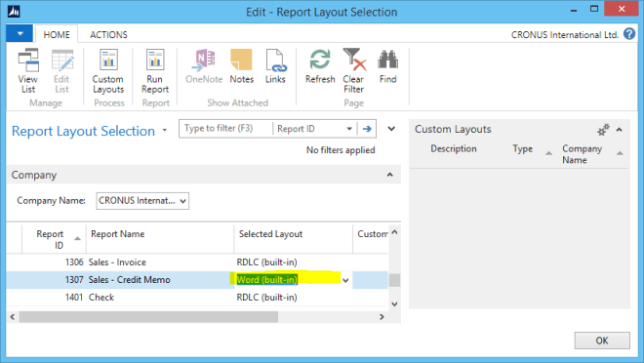
Task: Collapse the Custom Layouts factbox
Action: pos(620,130)
